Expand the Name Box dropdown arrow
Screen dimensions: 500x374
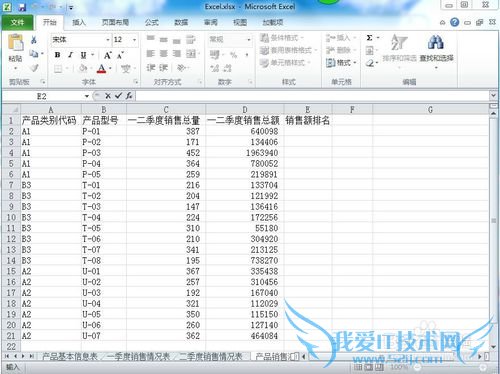coord(87,96)
